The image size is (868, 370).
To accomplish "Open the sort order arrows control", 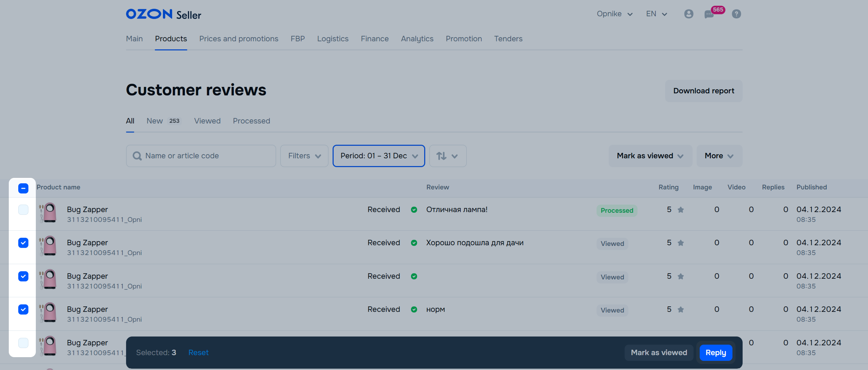I will tap(448, 156).
